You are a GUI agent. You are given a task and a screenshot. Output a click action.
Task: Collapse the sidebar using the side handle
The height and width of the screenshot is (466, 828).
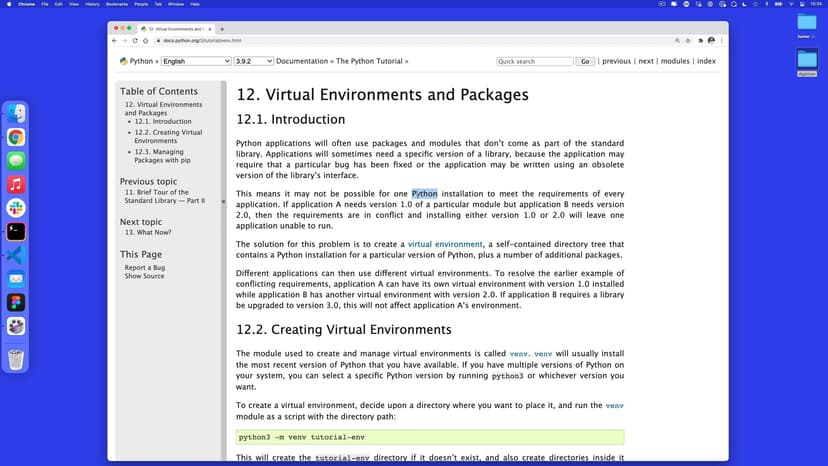tap(223, 201)
